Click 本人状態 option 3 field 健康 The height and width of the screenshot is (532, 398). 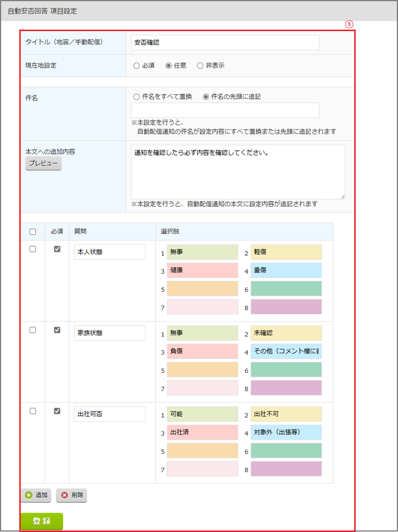[x=203, y=270]
